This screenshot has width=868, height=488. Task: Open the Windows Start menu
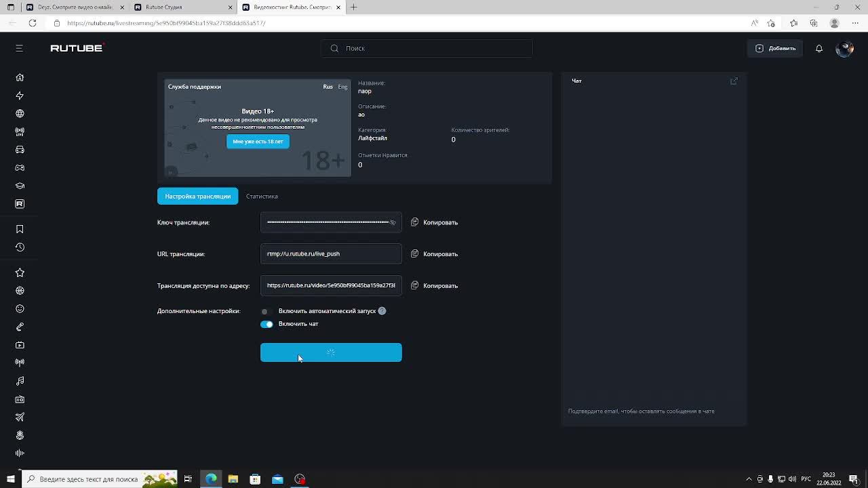click(x=11, y=479)
